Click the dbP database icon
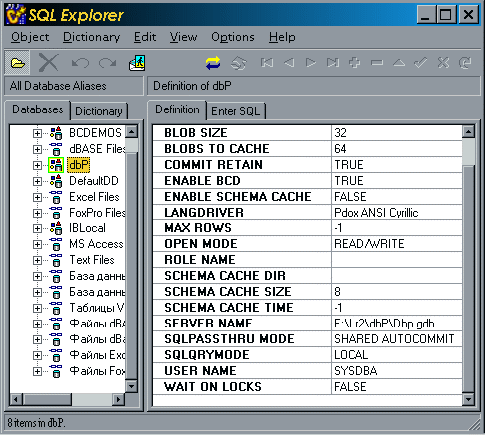 click(x=56, y=165)
